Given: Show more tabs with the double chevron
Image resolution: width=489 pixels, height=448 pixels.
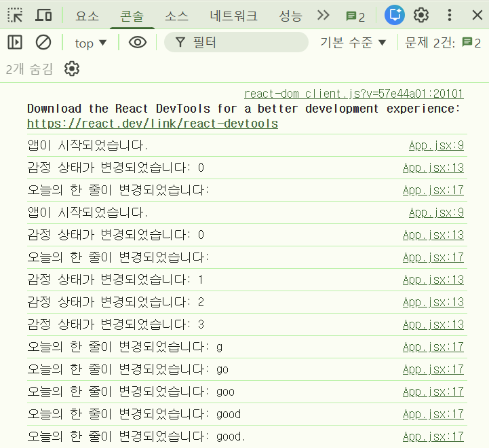Looking at the screenshot, I should pyautogui.click(x=324, y=16).
